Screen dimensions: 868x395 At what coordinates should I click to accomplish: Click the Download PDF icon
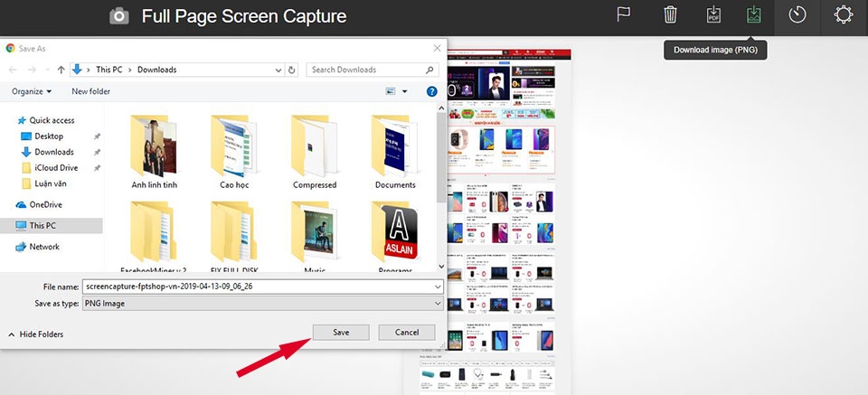[714, 15]
